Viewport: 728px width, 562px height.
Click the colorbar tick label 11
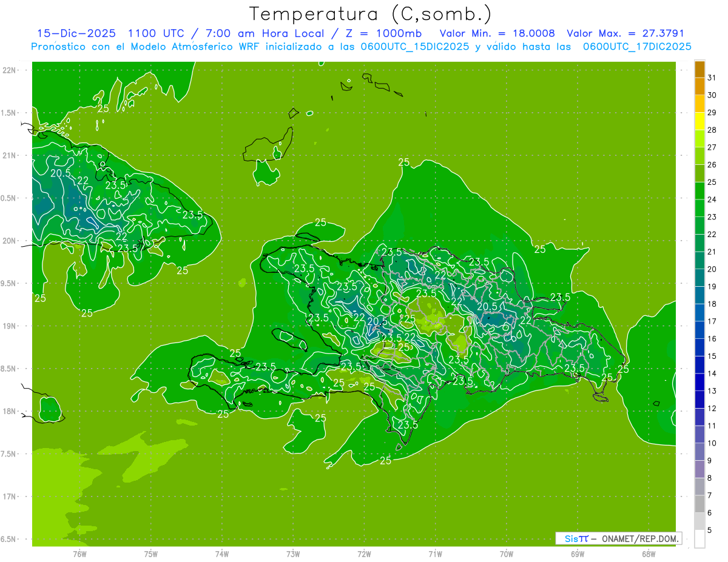712,426
